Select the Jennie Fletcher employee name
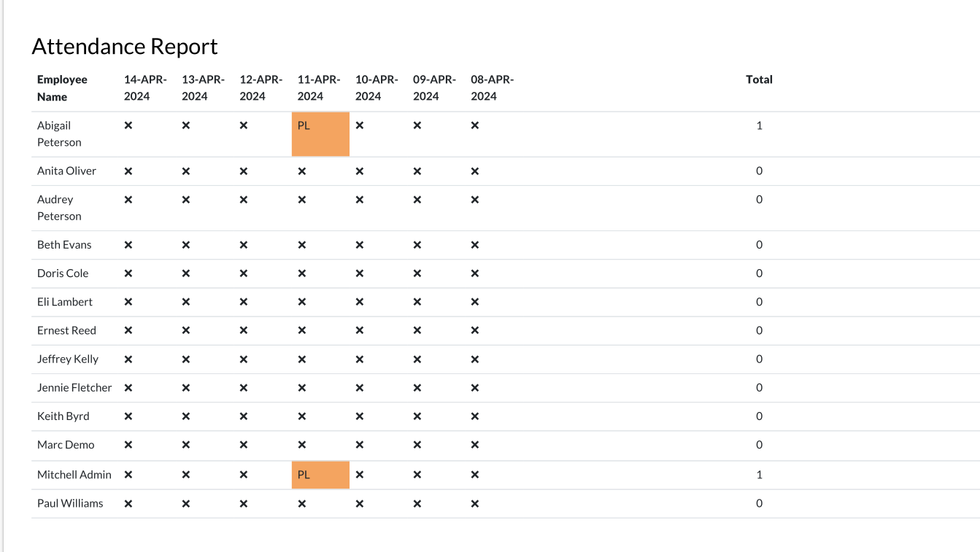 point(74,388)
